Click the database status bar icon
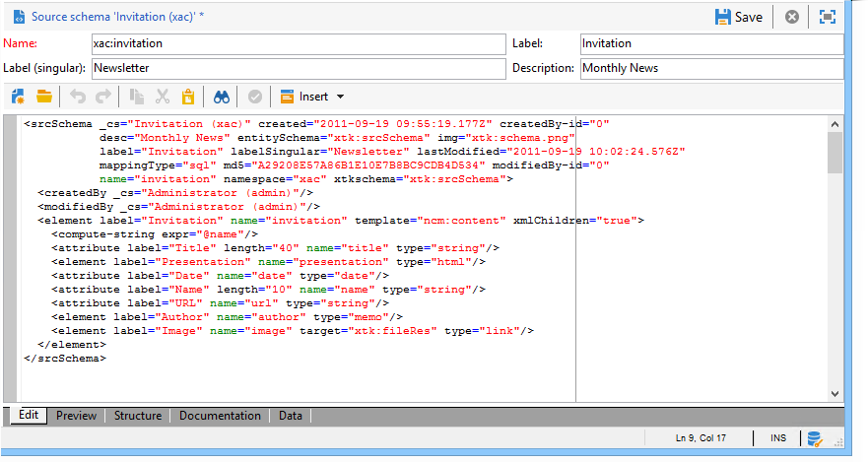 pos(814,438)
